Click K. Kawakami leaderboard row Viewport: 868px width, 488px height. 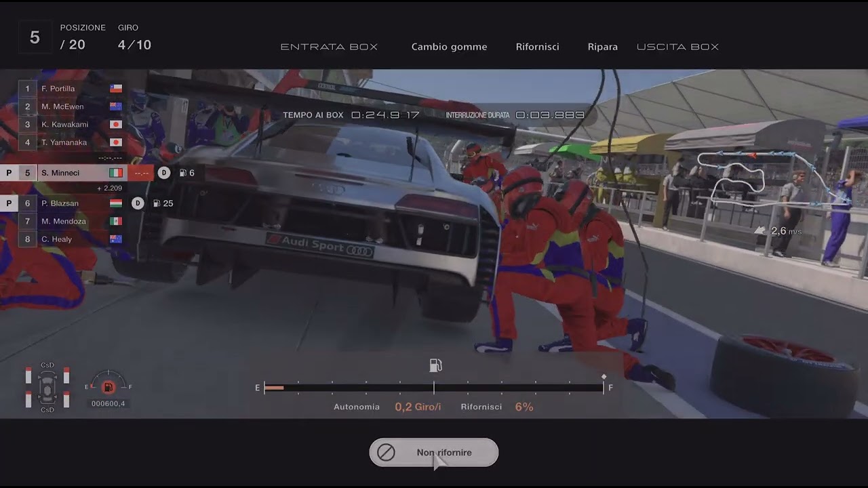71,125
